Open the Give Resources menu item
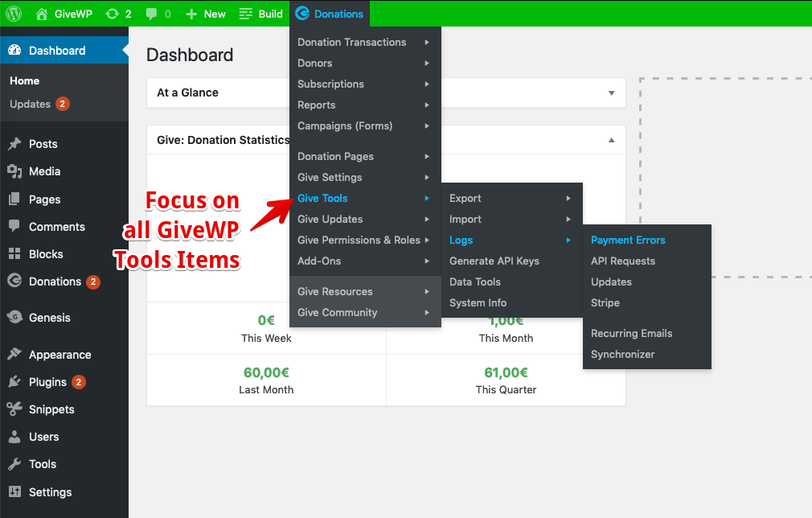Screen dimensions: 812x518 click(365, 292)
